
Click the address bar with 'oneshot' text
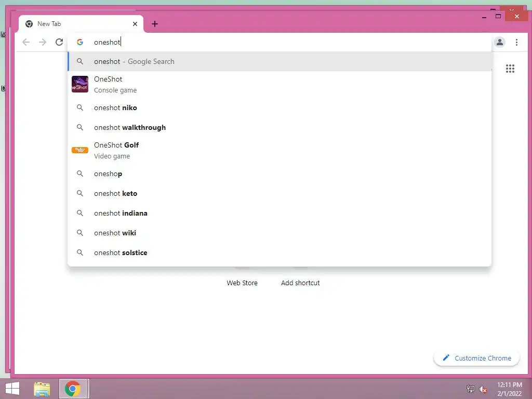(280, 42)
